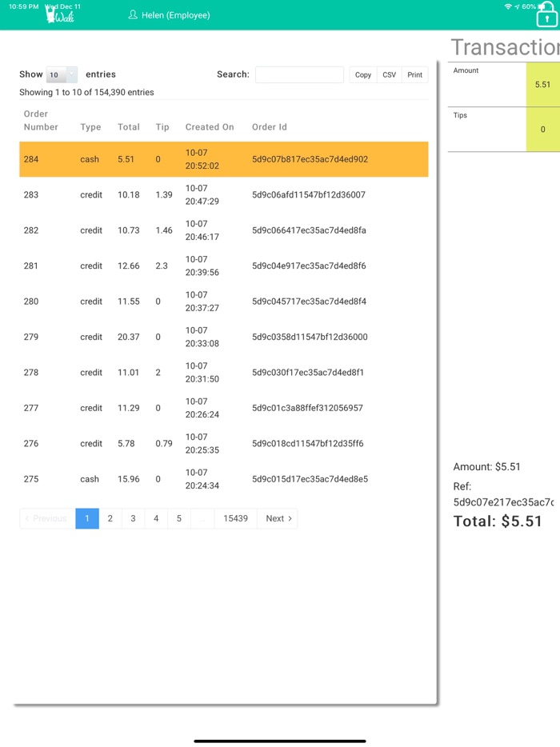This screenshot has height=747, width=560.
Task: Sort by the Tip column header
Action: 162,126
